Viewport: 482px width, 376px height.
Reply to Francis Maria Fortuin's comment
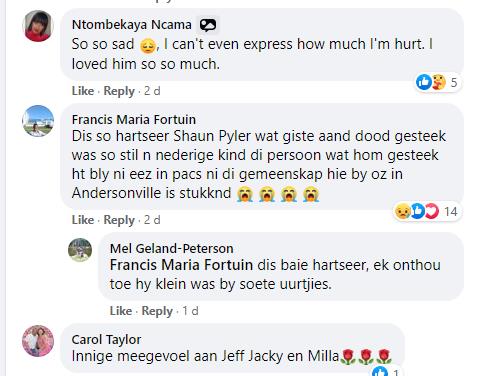coord(119,220)
